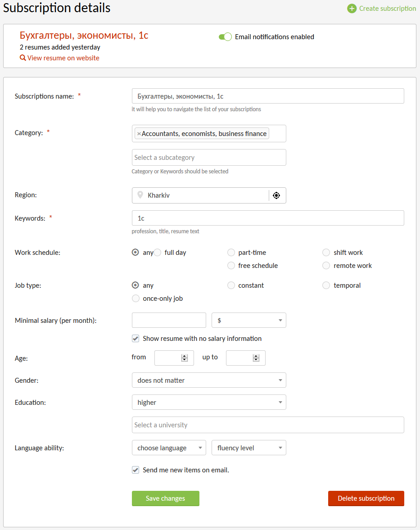420x530 pixels.
Task: Click the geolocation target icon in Region
Action: pyautogui.click(x=276, y=195)
